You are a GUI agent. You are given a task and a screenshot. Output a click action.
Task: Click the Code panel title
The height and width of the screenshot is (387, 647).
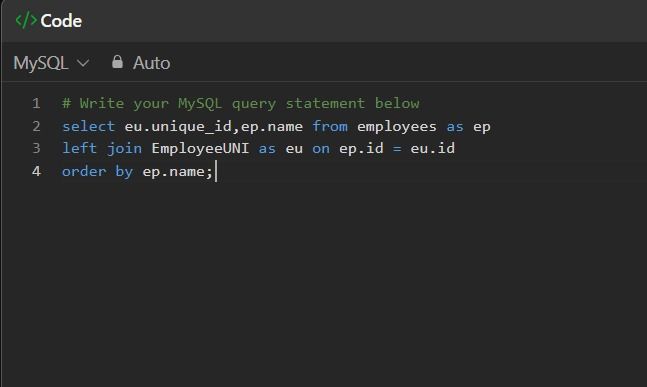click(x=61, y=21)
